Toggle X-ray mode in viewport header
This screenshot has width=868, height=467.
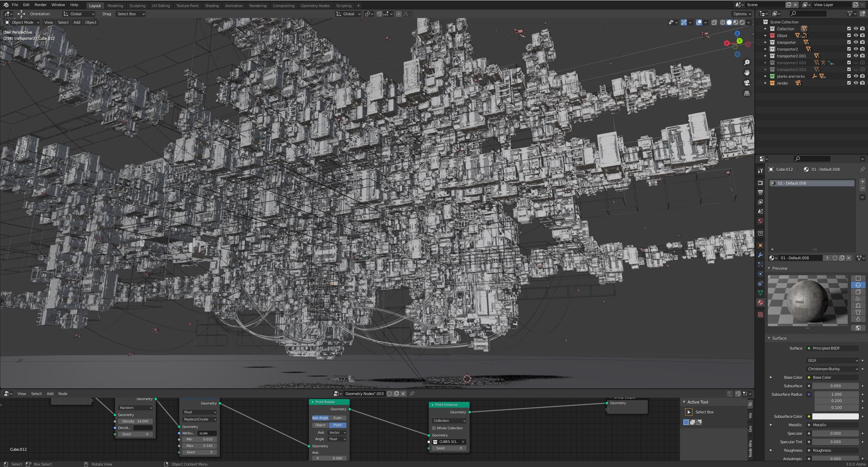tap(714, 22)
